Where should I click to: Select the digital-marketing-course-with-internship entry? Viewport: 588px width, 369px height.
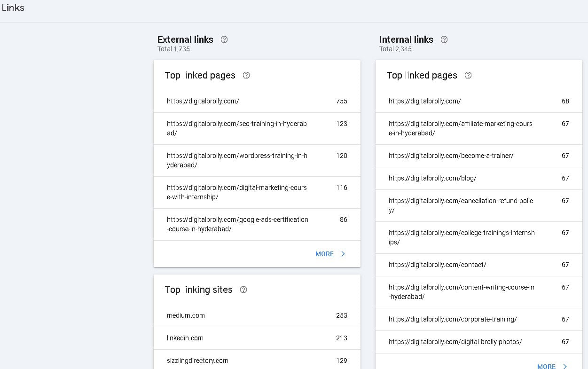coord(236,192)
